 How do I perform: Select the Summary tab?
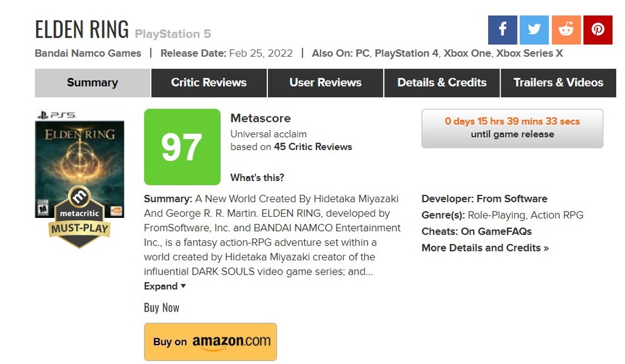(x=92, y=82)
